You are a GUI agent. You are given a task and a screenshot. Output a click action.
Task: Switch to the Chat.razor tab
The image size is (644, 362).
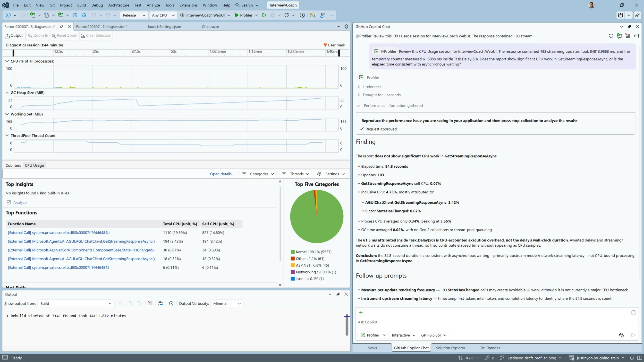210,27
